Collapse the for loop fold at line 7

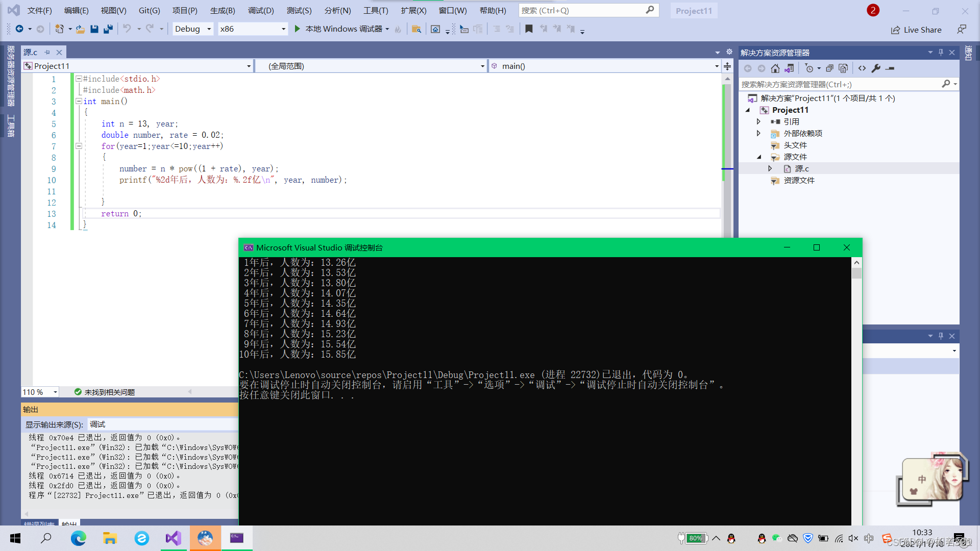pos(79,146)
